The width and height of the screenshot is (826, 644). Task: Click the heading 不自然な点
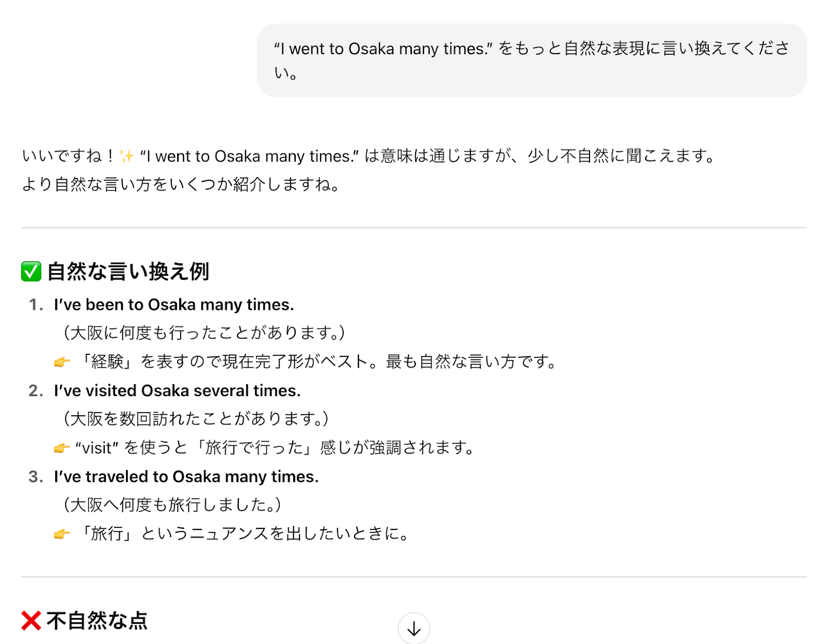(97, 620)
